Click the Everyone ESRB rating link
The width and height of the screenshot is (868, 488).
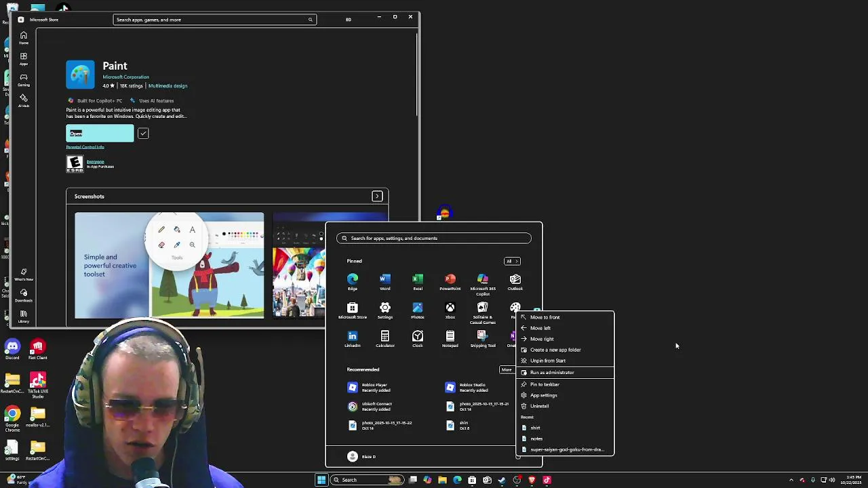[95, 161]
